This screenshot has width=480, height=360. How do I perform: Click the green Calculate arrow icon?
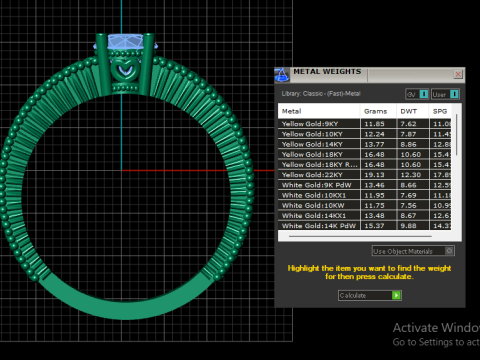396,295
